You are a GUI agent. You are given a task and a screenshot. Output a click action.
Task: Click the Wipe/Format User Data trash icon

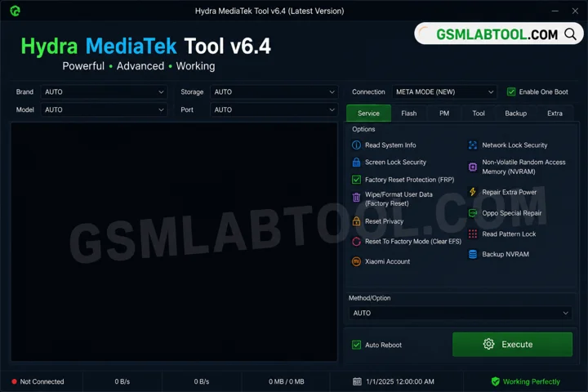pyautogui.click(x=356, y=197)
